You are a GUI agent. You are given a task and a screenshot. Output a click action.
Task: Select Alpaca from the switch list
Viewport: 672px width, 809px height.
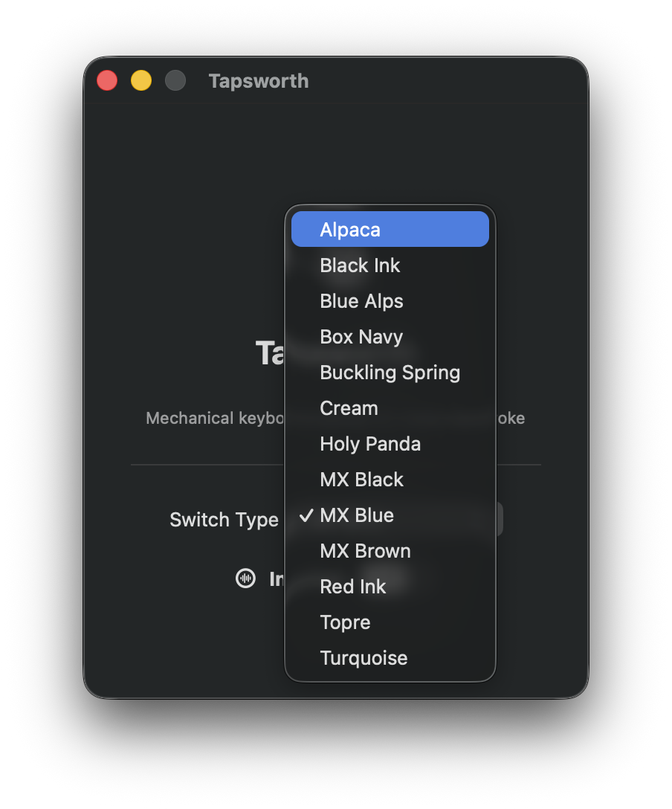point(390,229)
